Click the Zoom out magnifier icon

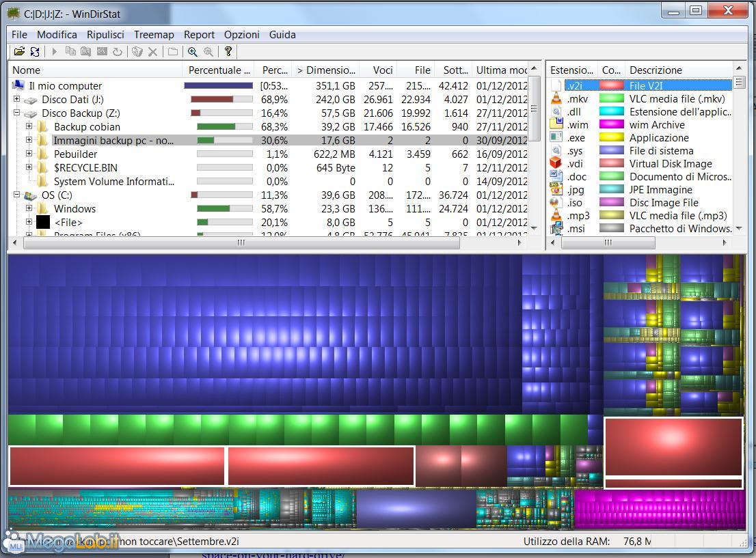[x=208, y=51]
